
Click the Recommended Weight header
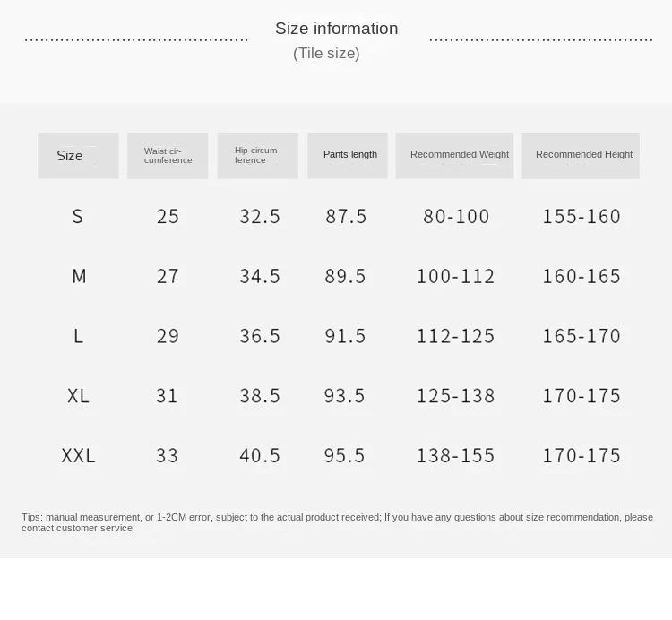pos(455,155)
